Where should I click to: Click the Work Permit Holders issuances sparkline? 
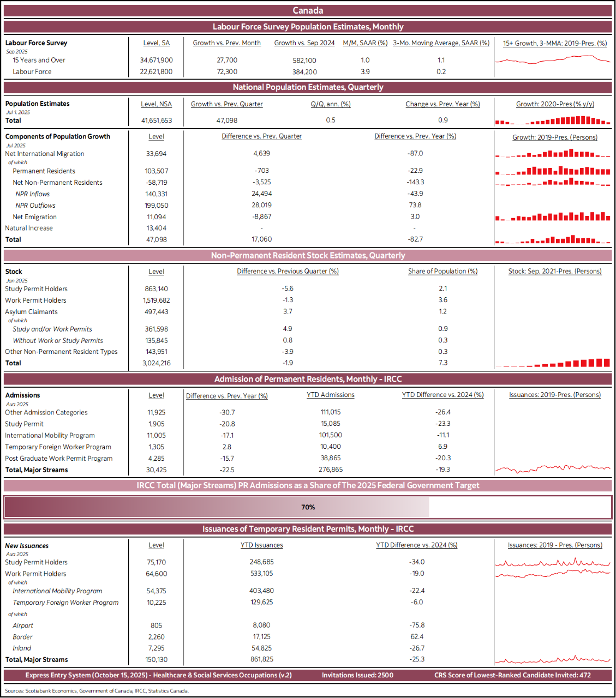tap(553, 574)
